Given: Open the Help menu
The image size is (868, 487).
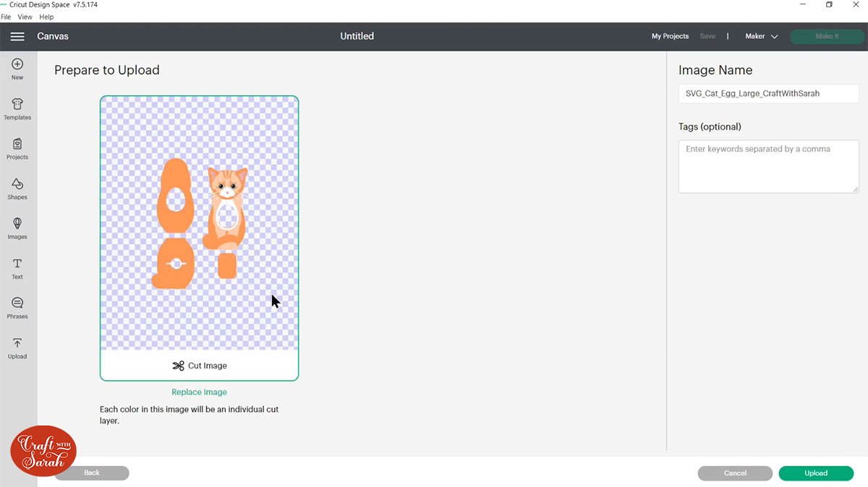Looking at the screenshot, I should tap(46, 17).
